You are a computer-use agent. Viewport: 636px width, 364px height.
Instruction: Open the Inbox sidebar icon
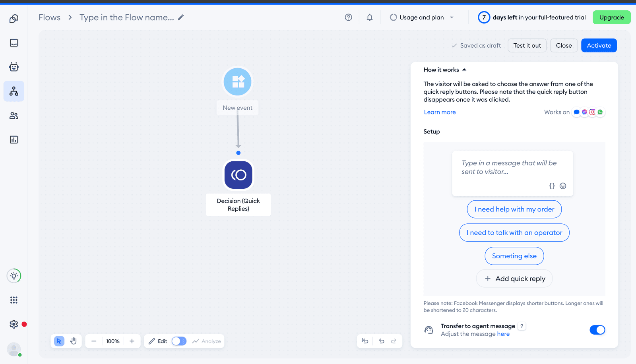(14, 43)
